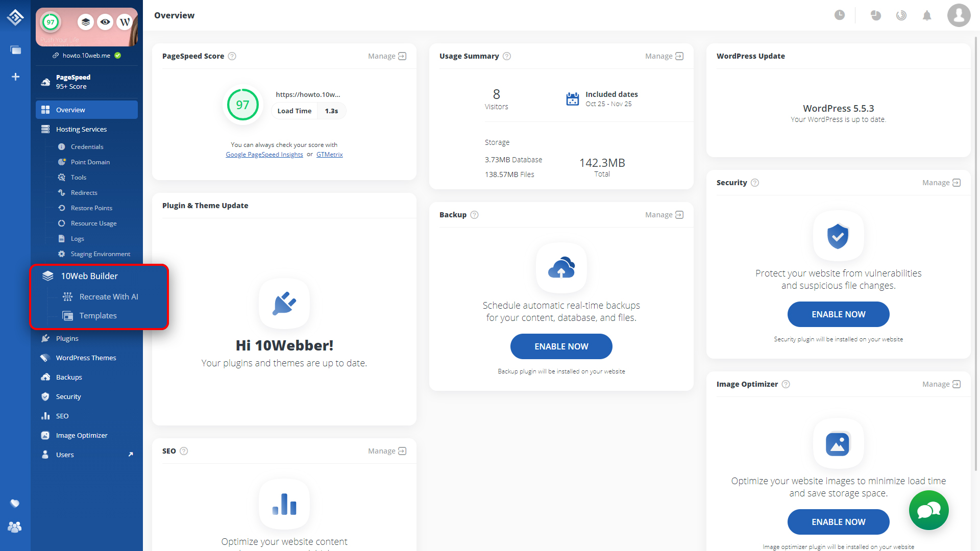Click Manage on PageSpeed Score card
980x551 pixels.
click(x=387, y=56)
